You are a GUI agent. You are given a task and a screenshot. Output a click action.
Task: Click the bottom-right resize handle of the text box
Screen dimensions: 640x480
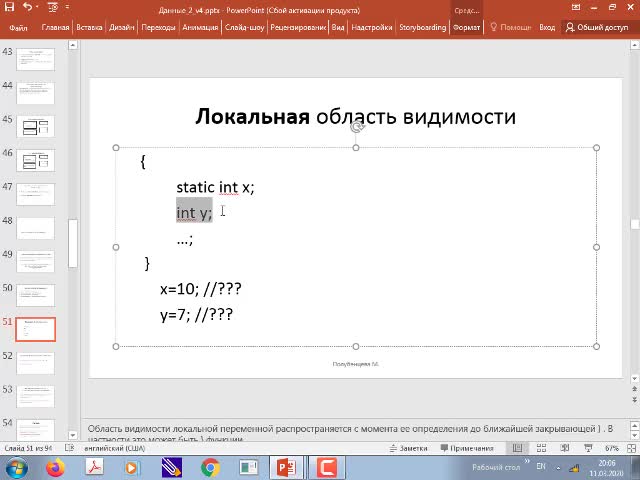596,346
